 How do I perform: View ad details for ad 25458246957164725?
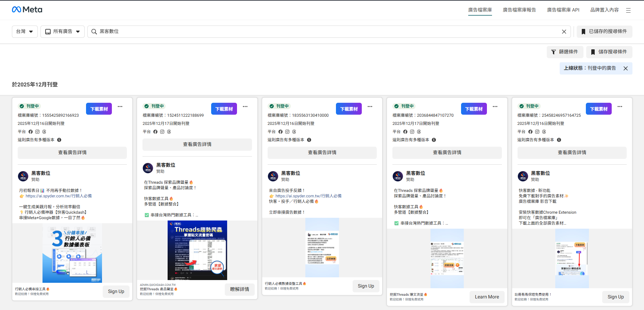(x=572, y=153)
